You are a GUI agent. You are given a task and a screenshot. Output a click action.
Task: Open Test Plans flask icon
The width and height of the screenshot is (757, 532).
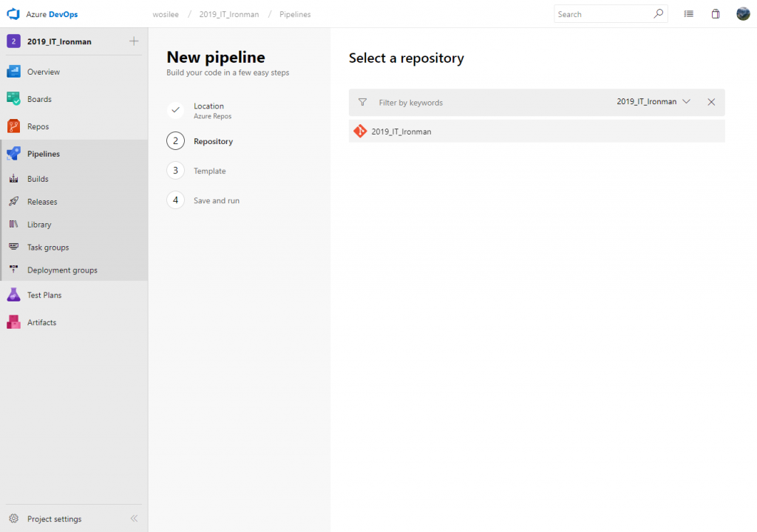13,295
